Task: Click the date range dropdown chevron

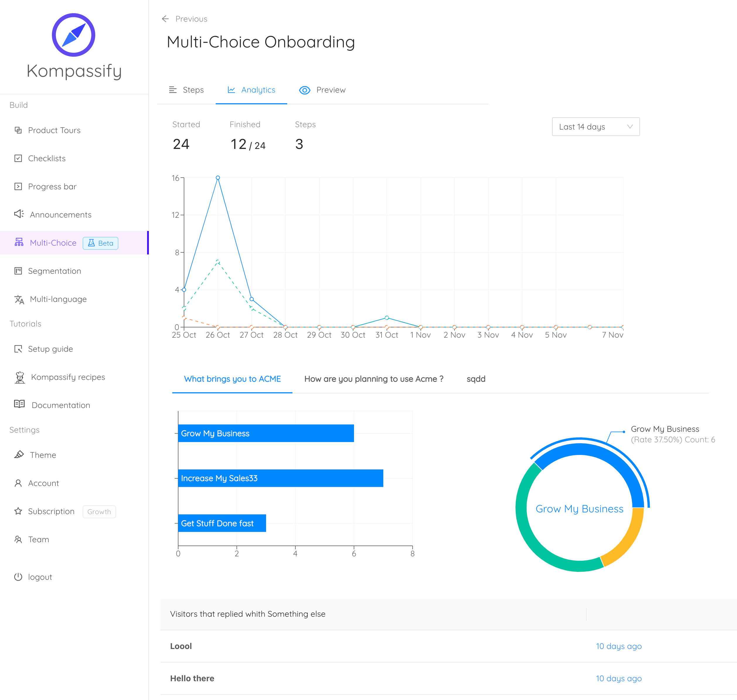Action: (x=630, y=127)
